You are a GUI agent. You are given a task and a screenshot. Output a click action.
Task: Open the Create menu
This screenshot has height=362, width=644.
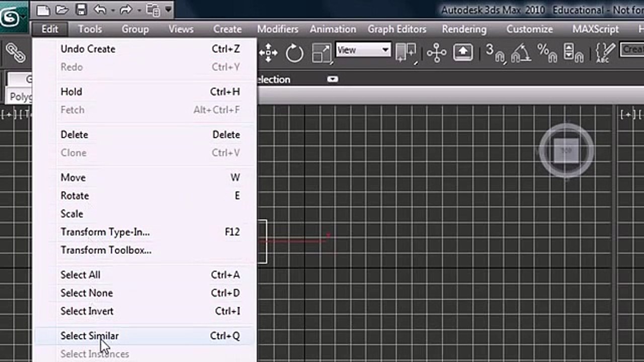[227, 29]
